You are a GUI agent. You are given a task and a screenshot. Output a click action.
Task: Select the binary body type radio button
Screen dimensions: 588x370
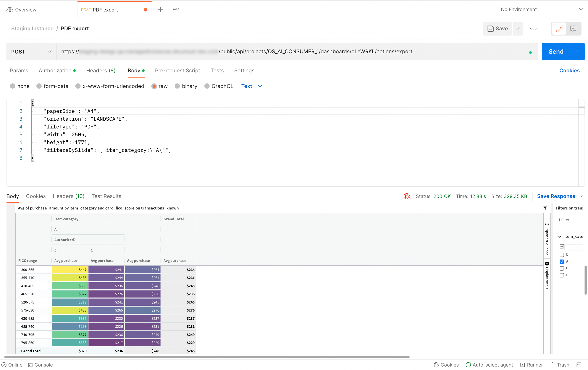tap(178, 86)
